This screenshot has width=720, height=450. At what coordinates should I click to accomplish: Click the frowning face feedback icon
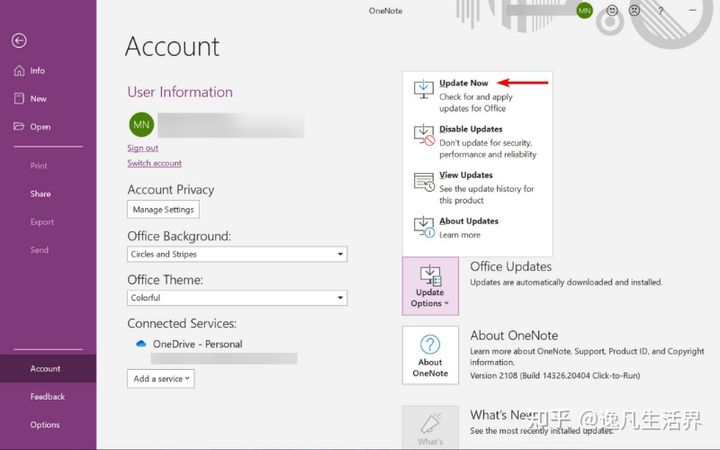tap(634, 10)
